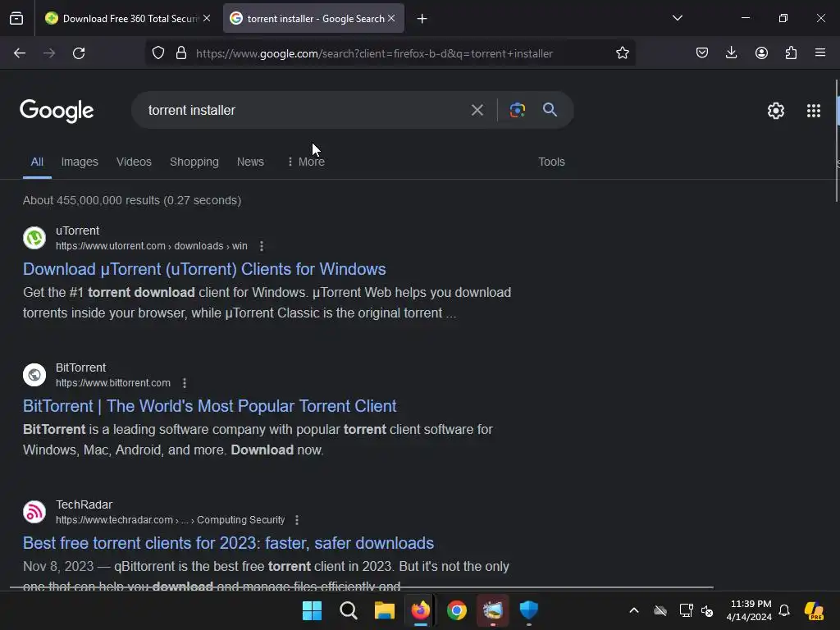Close the torrent installer search tab
The image size is (840, 630).
(391, 18)
